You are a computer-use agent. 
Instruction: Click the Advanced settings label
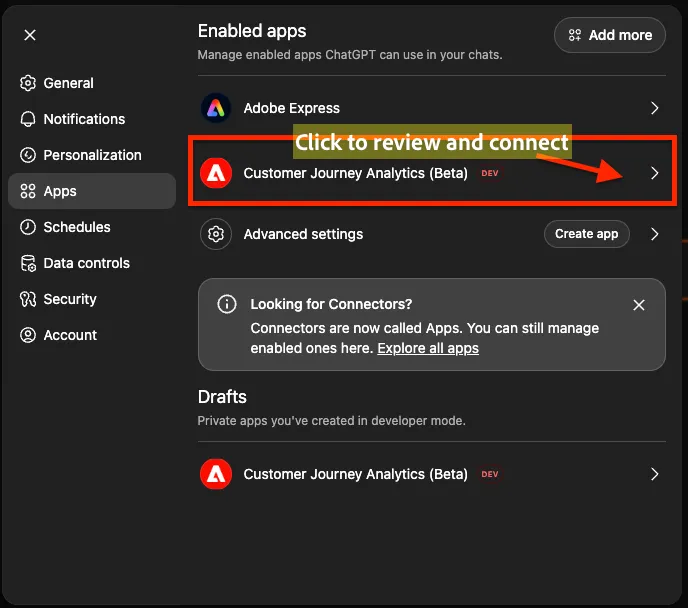point(303,234)
